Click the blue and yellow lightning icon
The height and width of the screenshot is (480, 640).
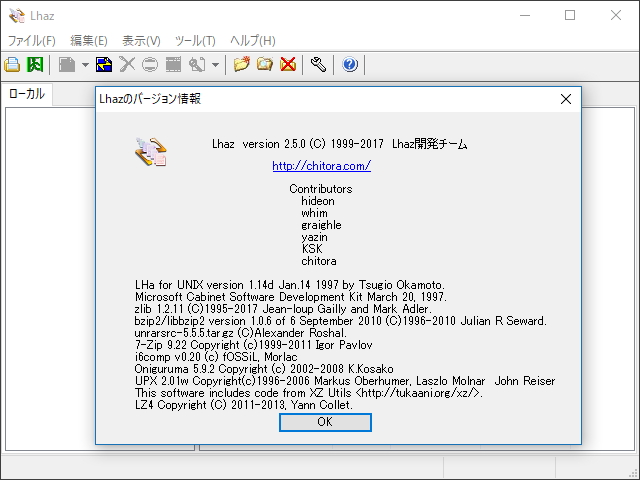(104, 64)
